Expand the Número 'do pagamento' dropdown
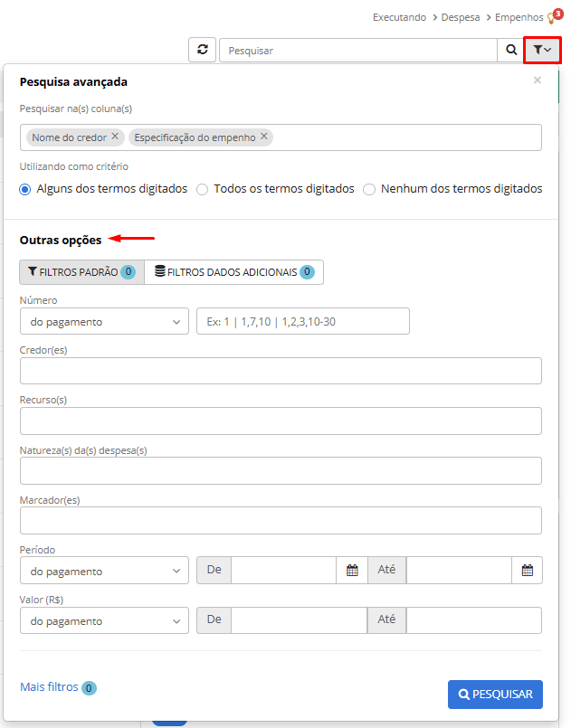 [x=104, y=321]
